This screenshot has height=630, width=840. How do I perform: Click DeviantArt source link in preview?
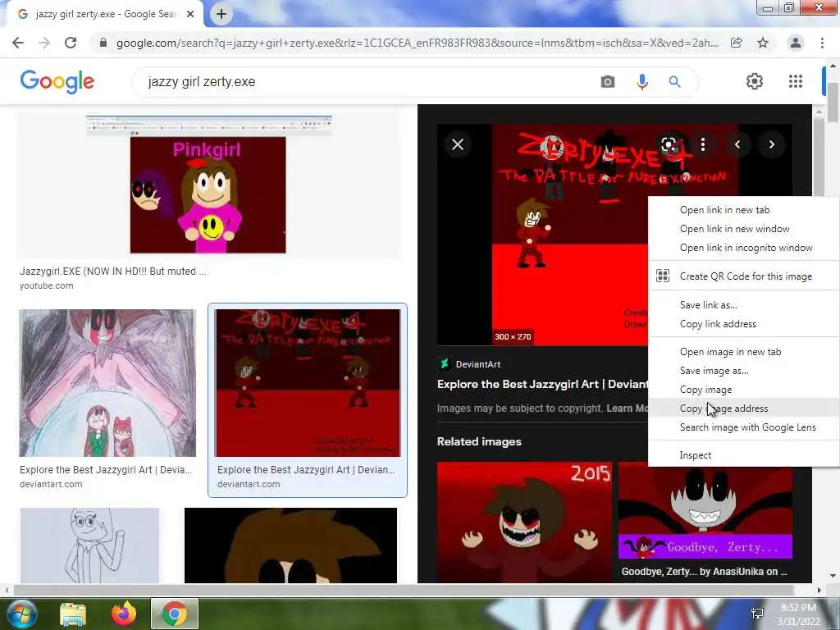tap(468, 364)
